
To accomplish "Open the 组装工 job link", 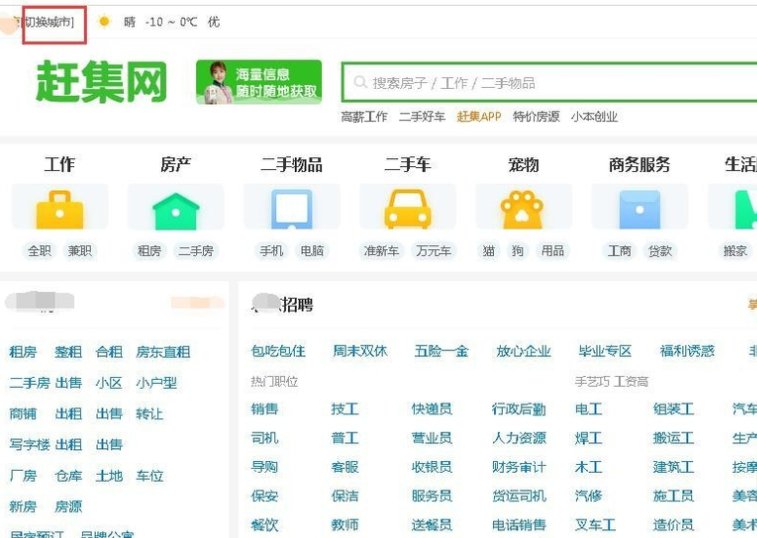I will point(673,409).
